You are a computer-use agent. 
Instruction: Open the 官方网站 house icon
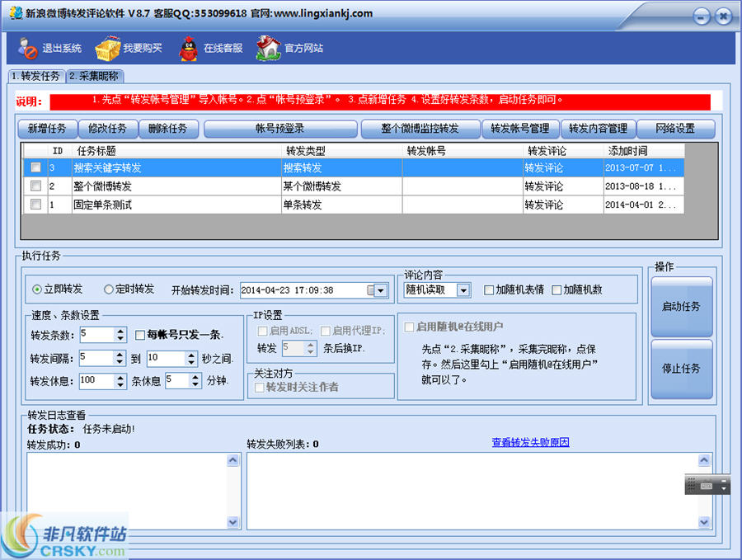tap(268, 49)
